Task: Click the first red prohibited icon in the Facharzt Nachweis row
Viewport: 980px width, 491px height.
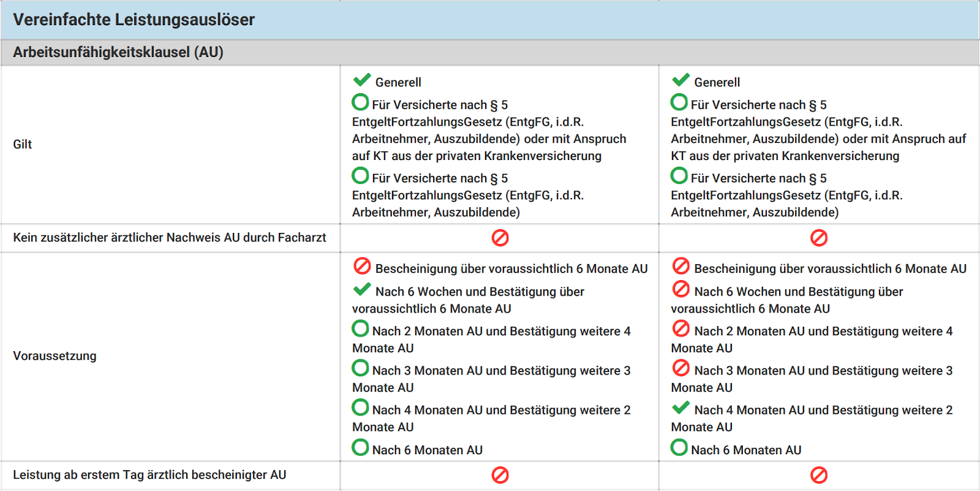Action: [500, 238]
